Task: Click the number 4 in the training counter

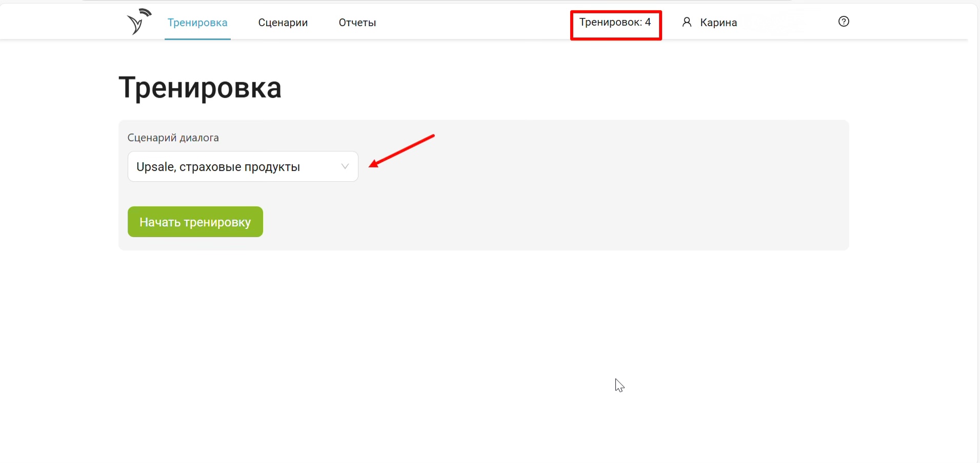Action: pos(648,22)
